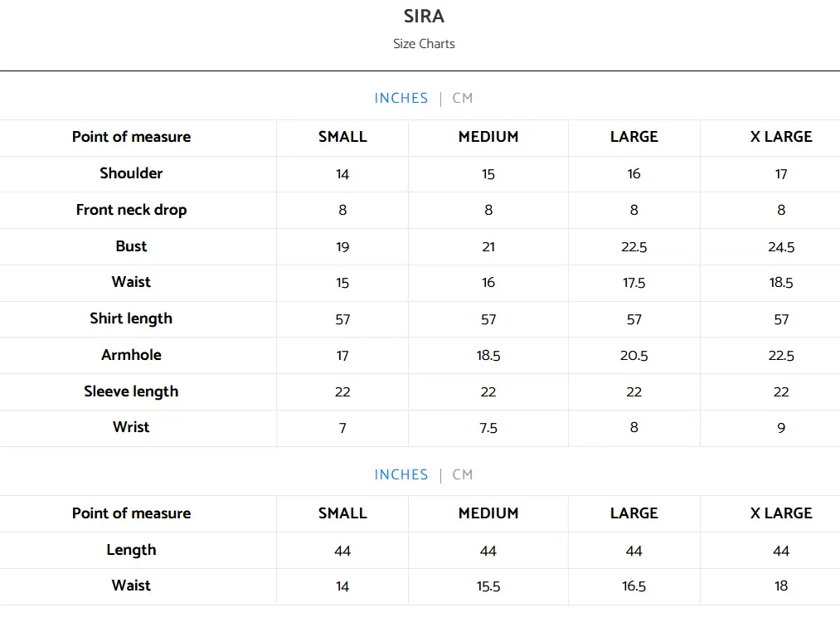
Task: Switch the top size chart to CM units
Action: (462, 98)
